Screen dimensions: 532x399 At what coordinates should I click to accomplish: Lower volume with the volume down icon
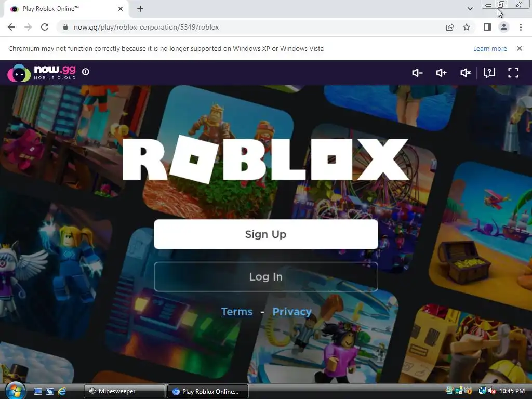417,73
